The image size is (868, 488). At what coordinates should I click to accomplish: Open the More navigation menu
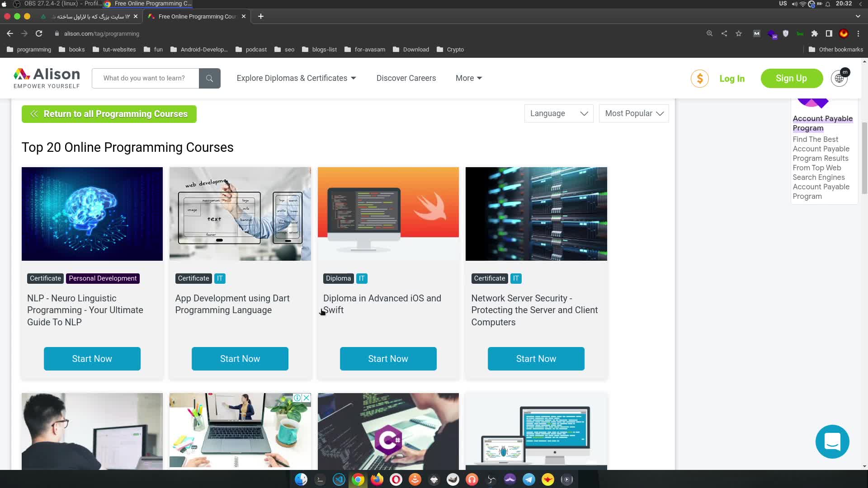(x=468, y=78)
